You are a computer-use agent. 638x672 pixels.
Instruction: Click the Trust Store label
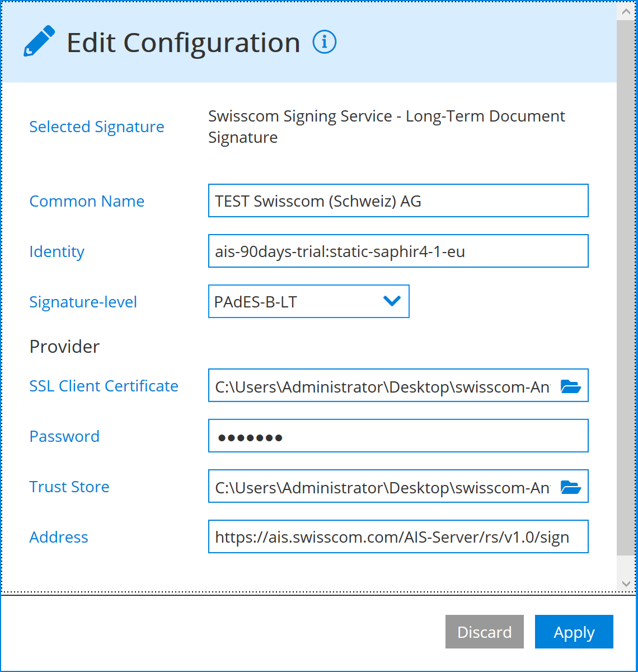coord(69,487)
